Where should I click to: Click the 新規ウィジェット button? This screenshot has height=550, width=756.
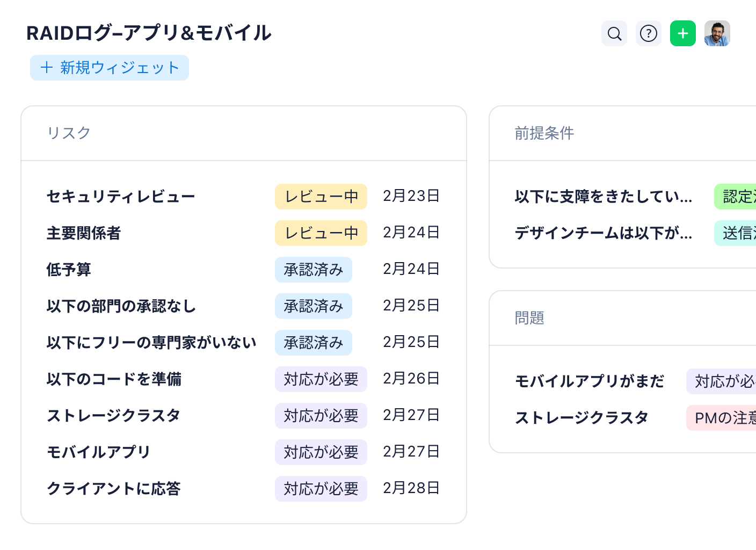pos(109,68)
